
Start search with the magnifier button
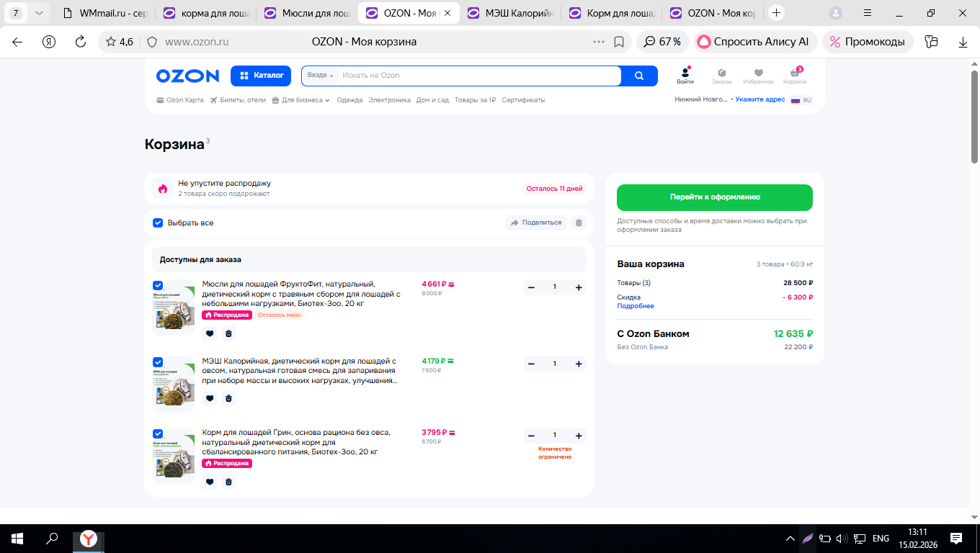[639, 76]
